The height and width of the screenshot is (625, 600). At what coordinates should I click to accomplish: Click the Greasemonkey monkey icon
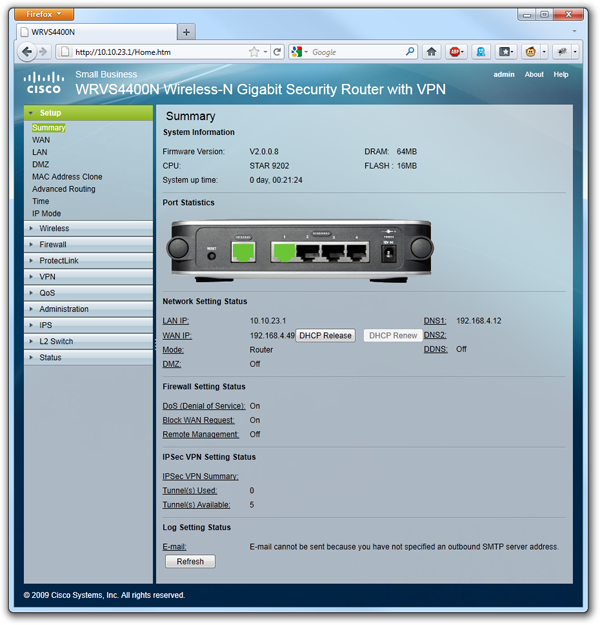(x=530, y=52)
